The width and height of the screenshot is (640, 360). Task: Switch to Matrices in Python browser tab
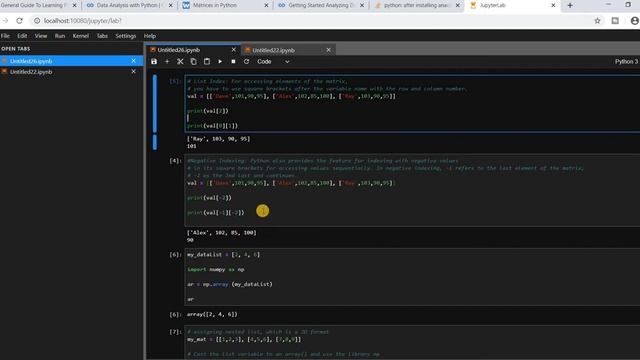pos(225,5)
